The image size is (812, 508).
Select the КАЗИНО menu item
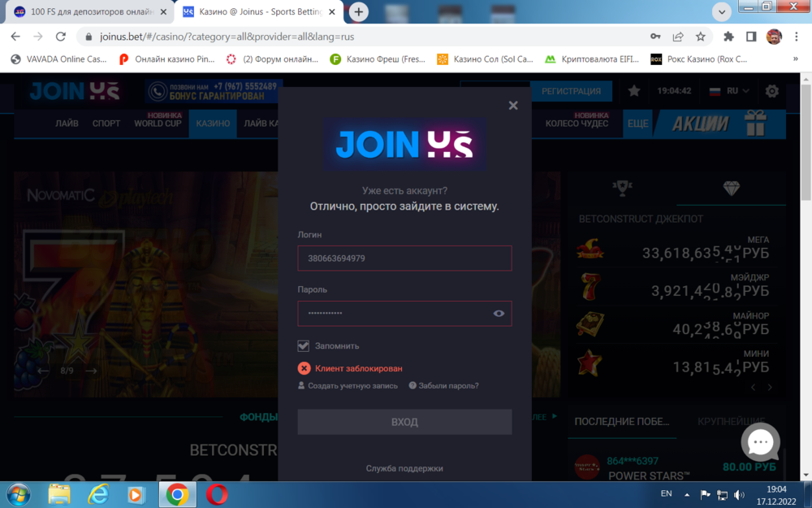(213, 124)
